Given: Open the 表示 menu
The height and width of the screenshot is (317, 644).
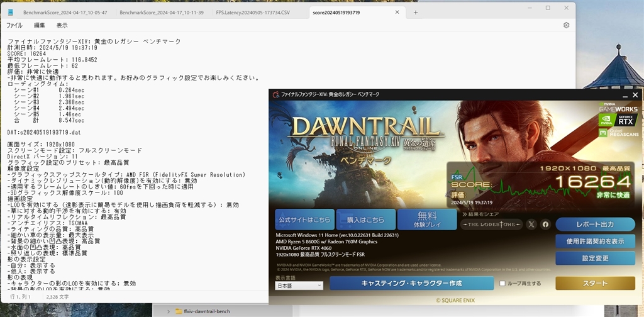Looking at the screenshot, I should (x=62, y=25).
